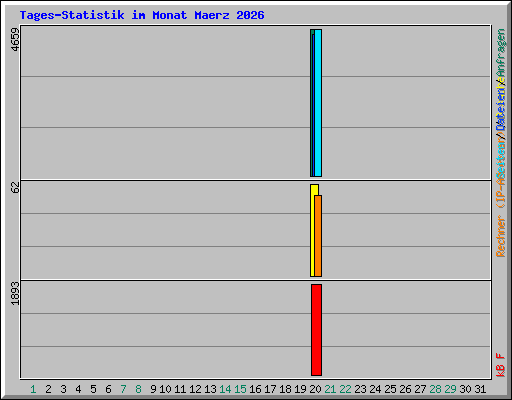
Task: Click day label 7 on the x-axis
Action: click(x=123, y=389)
